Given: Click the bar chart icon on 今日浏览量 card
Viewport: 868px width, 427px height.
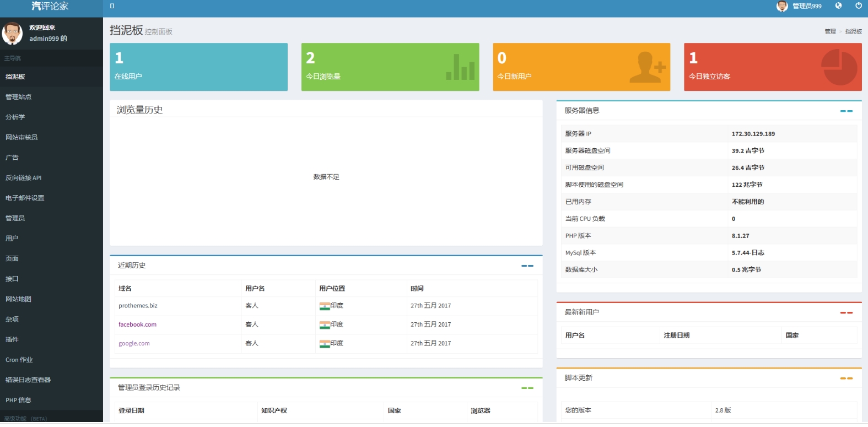Looking at the screenshot, I should coord(460,67).
